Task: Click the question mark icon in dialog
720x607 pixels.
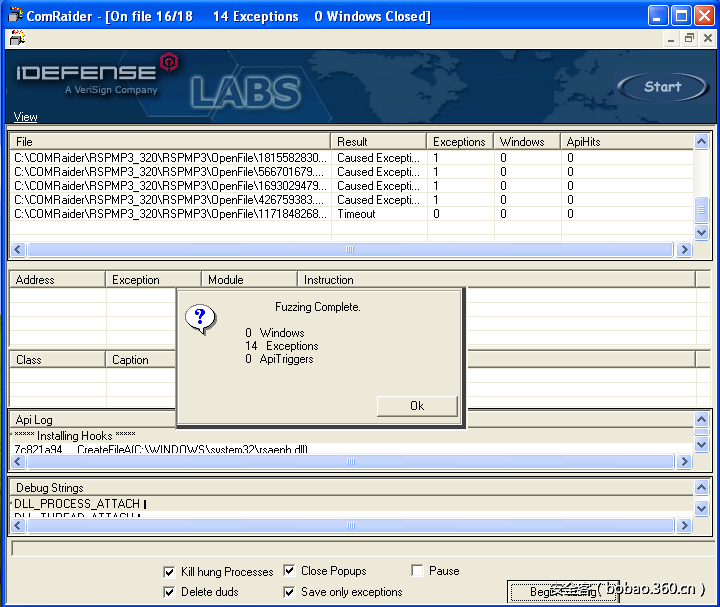Action: pos(200,319)
